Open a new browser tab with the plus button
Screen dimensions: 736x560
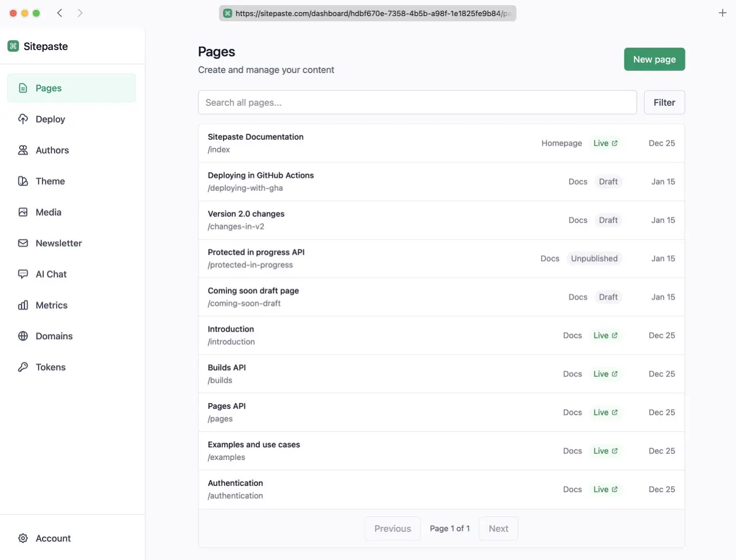[722, 12]
